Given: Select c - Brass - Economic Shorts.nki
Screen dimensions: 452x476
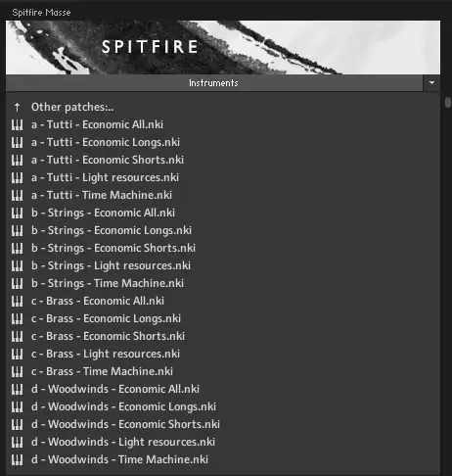Looking at the screenshot, I should coord(108,336).
